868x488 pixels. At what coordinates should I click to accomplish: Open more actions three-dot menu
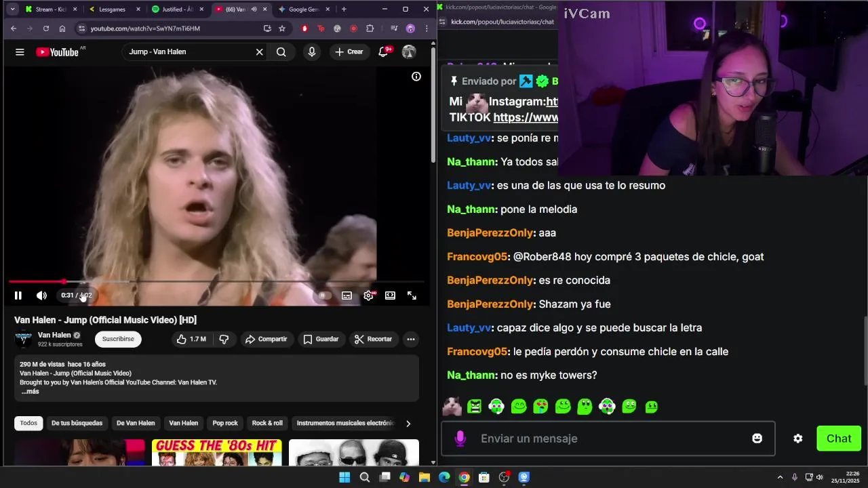[x=411, y=339]
